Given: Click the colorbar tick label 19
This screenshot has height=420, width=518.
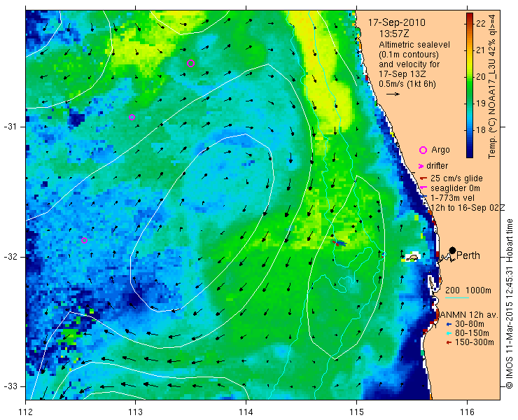Looking at the screenshot, I should point(481,104).
